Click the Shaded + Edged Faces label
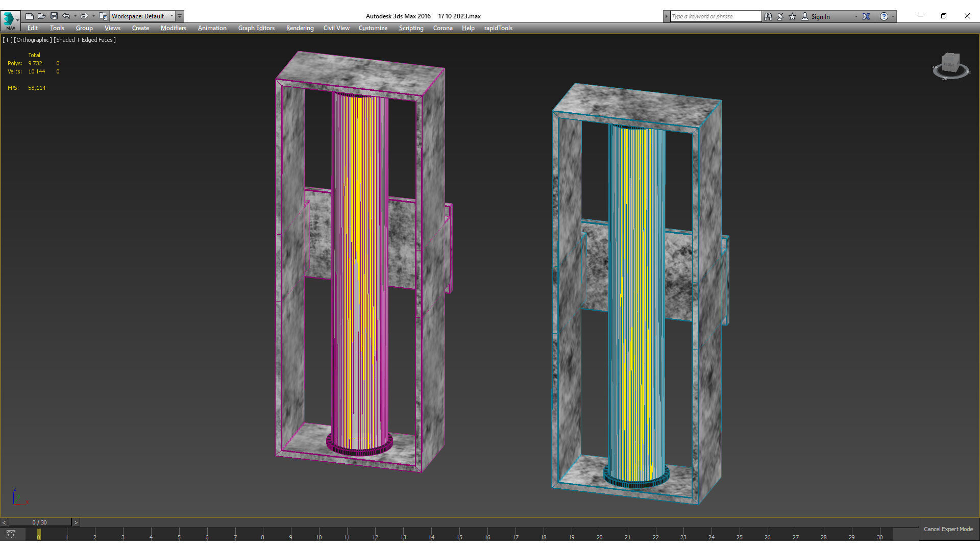 tap(85, 40)
